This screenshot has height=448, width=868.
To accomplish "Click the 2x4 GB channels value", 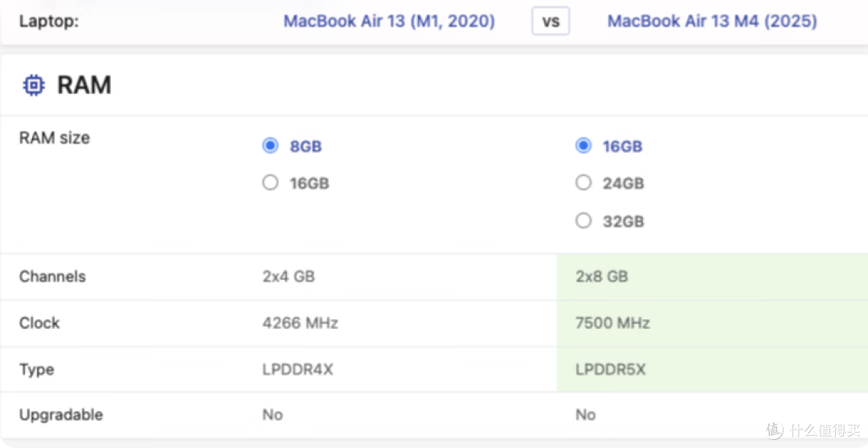I will pos(289,277).
